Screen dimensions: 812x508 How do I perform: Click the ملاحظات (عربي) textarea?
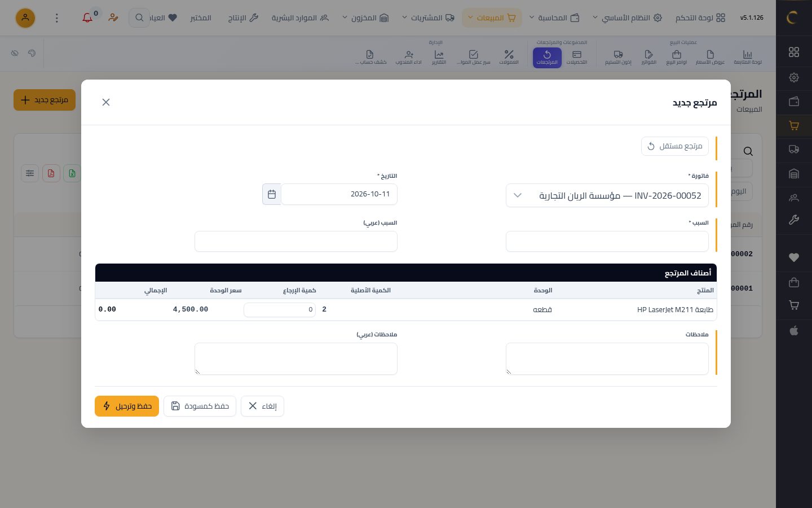[296, 358]
